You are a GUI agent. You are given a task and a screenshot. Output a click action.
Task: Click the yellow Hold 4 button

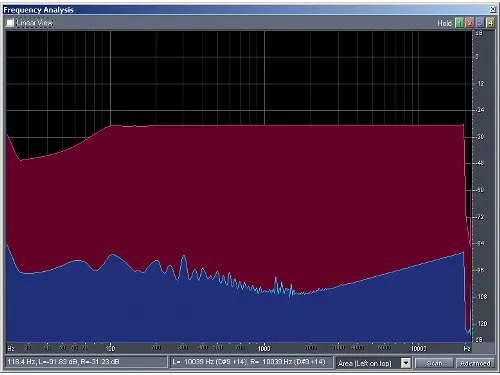(x=490, y=23)
